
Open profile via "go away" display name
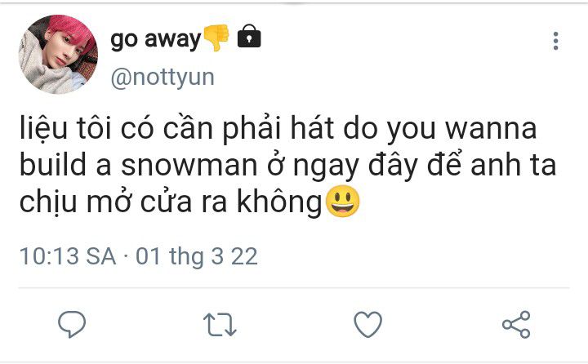156,39
